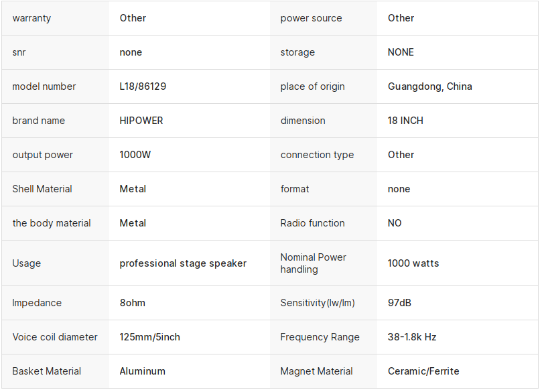Image resolution: width=542 pixels, height=392 pixels.
Task: Click the "Aluminum" basket material value
Action: click(143, 371)
